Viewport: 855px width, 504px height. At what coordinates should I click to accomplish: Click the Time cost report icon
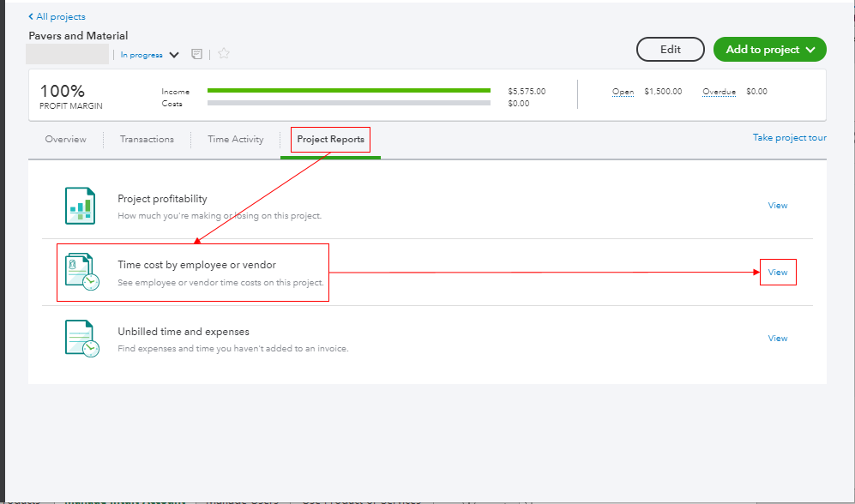(81, 272)
